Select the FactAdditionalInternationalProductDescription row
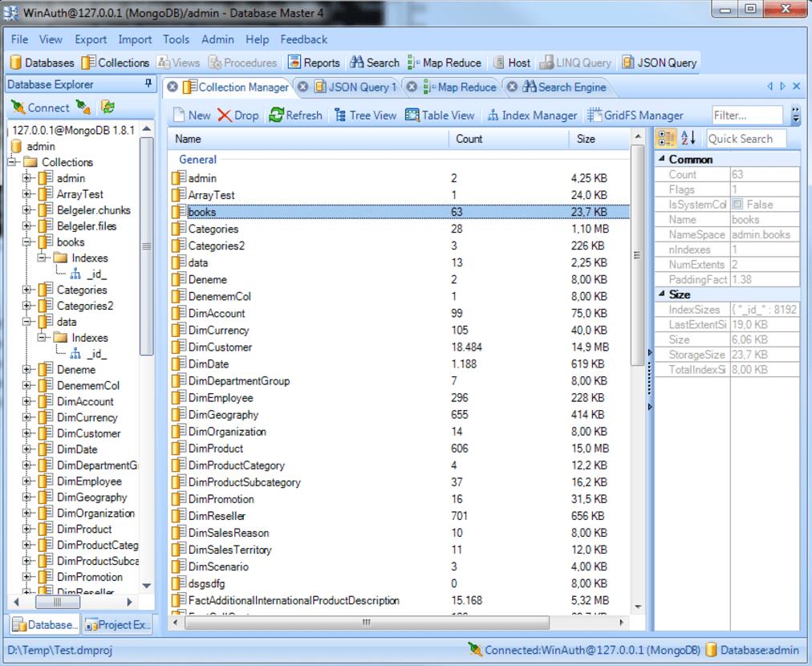This screenshot has height=666, width=812. click(x=400, y=600)
